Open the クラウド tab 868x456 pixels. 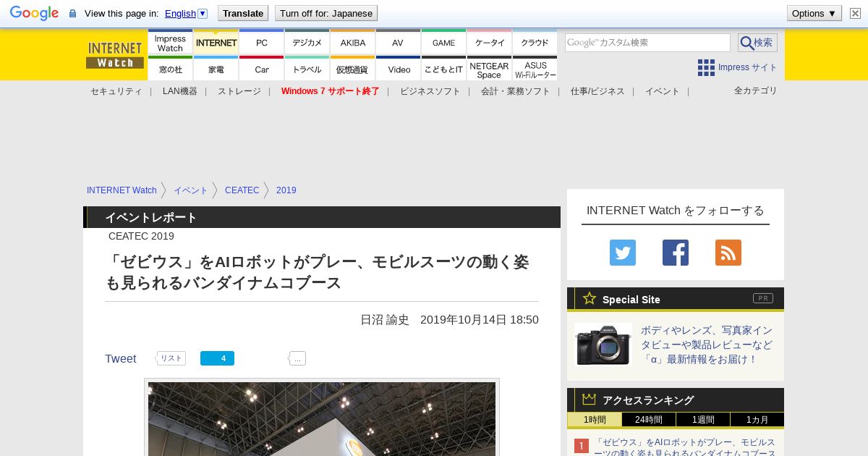click(x=535, y=43)
